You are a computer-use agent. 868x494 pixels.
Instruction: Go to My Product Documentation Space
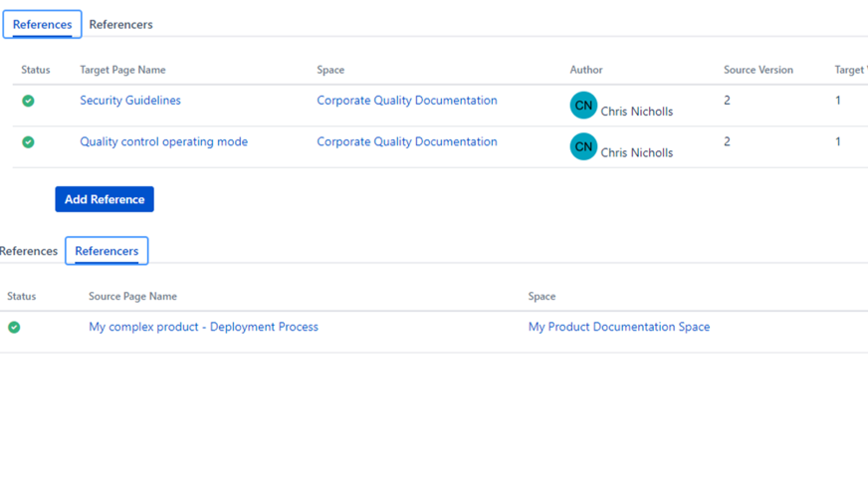[618, 327]
